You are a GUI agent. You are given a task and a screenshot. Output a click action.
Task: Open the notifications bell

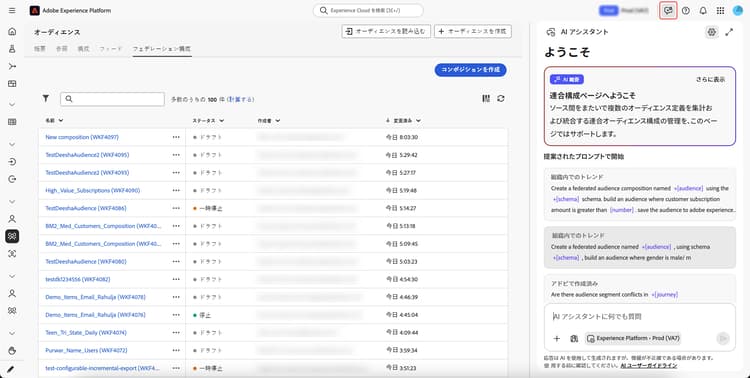pos(703,11)
